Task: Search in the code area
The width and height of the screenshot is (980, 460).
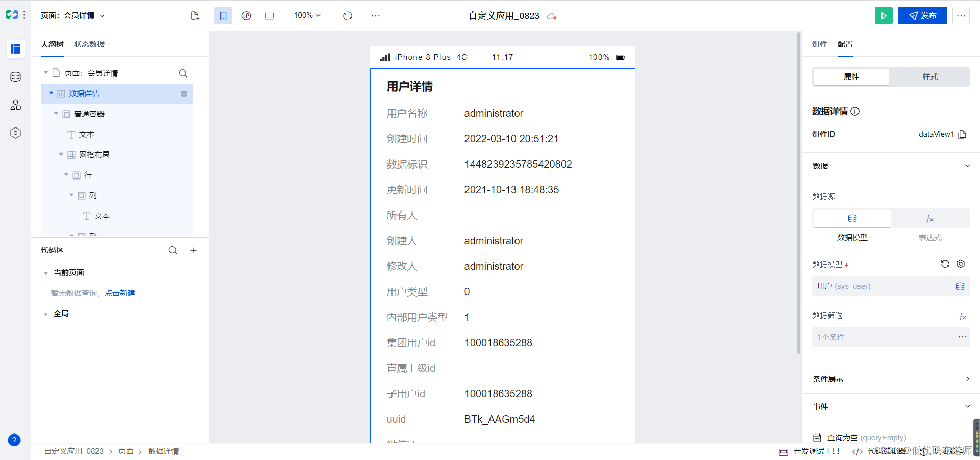Action: point(173,250)
